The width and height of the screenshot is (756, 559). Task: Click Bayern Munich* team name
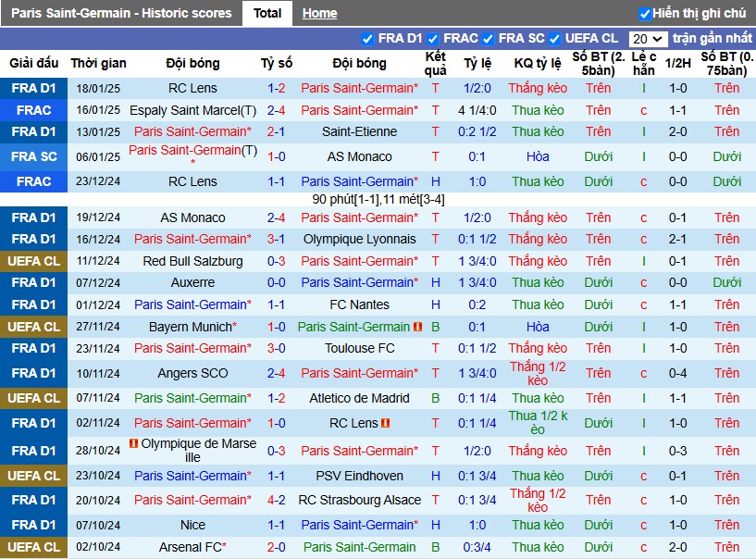[192, 327]
